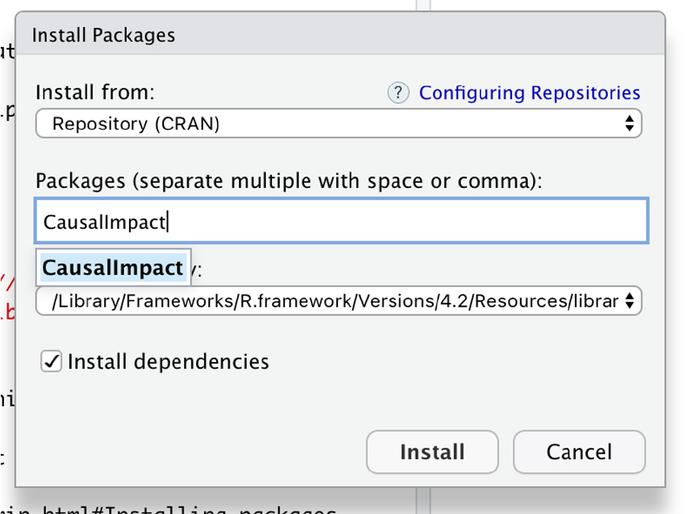Open the Configuring Repositories link
The width and height of the screenshot is (700, 514).
click(529, 93)
